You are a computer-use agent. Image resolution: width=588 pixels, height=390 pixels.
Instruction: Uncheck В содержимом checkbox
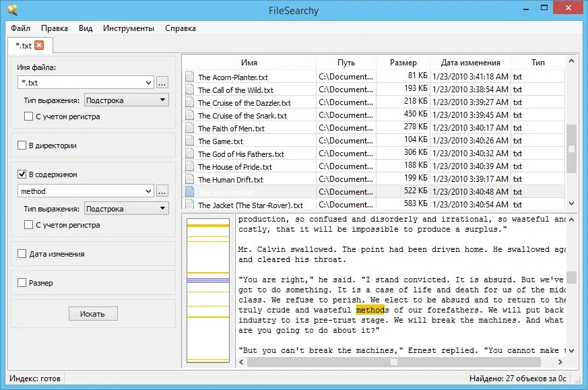(x=22, y=174)
